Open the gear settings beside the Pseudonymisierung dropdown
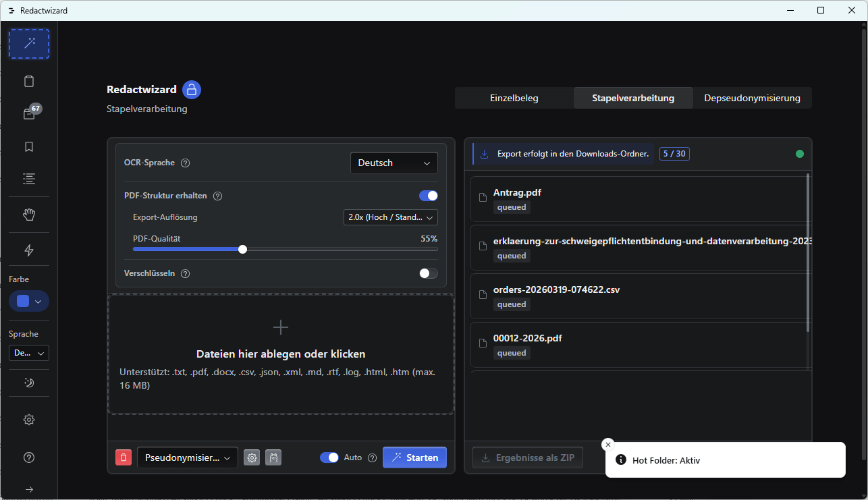 252,457
